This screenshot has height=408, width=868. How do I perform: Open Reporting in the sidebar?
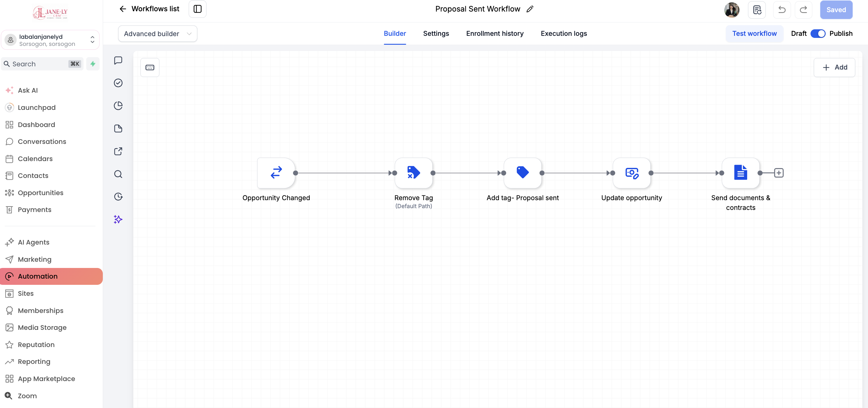[34, 361]
